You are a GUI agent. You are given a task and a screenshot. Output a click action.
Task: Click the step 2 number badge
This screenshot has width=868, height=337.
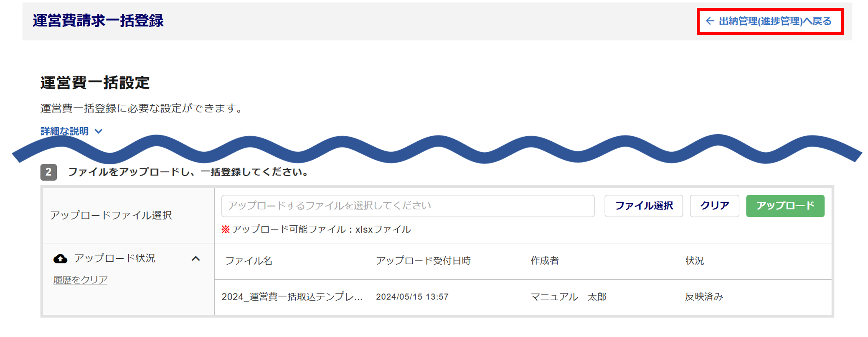(48, 172)
